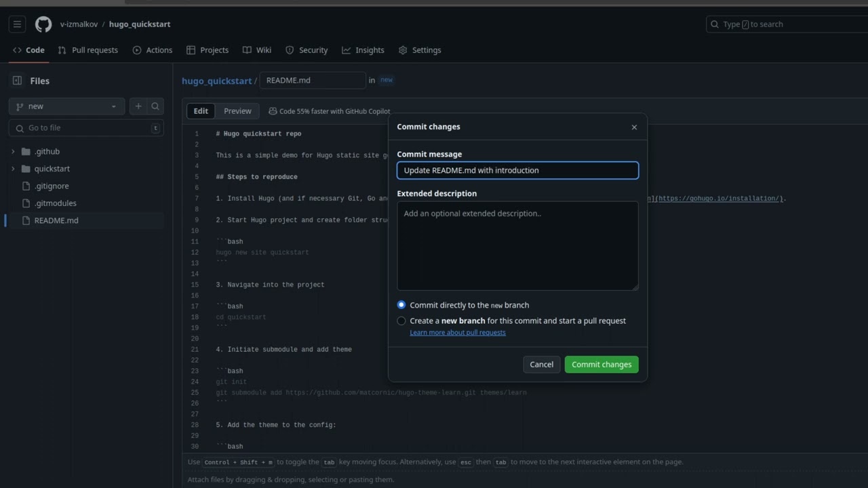Viewport: 868px width, 488px height.
Task: Click the Type / to search box
Action: pos(787,24)
